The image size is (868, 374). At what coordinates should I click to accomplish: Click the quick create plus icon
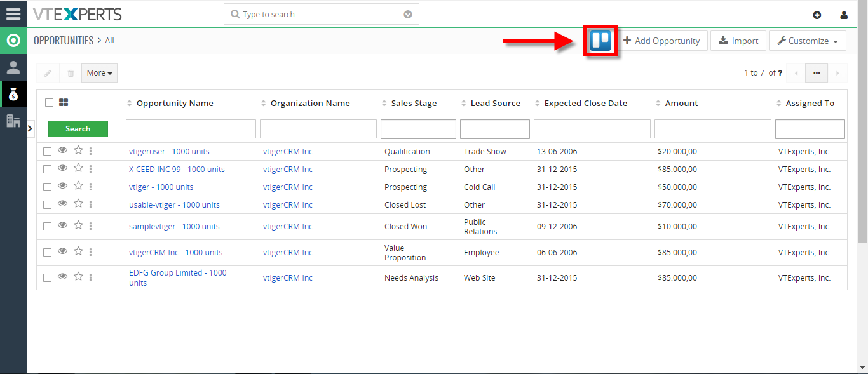[817, 15]
